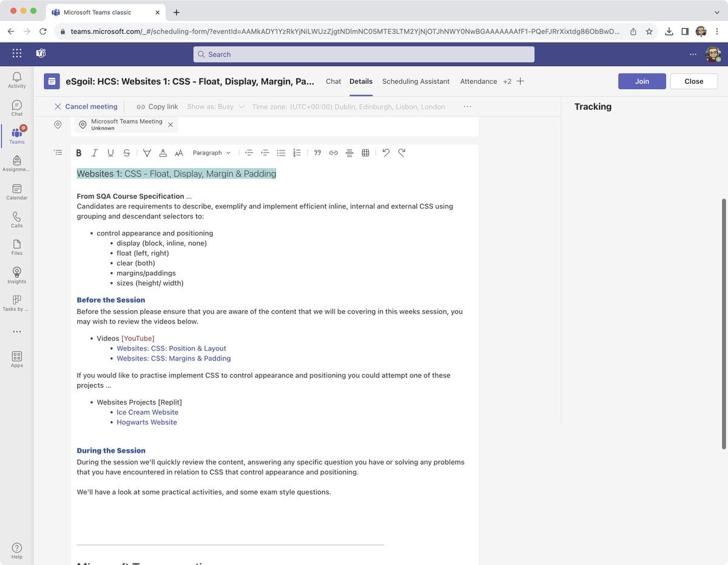The image size is (728, 565).
Task: Open profile avatar in Teams header
Action: pyautogui.click(x=713, y=54)
